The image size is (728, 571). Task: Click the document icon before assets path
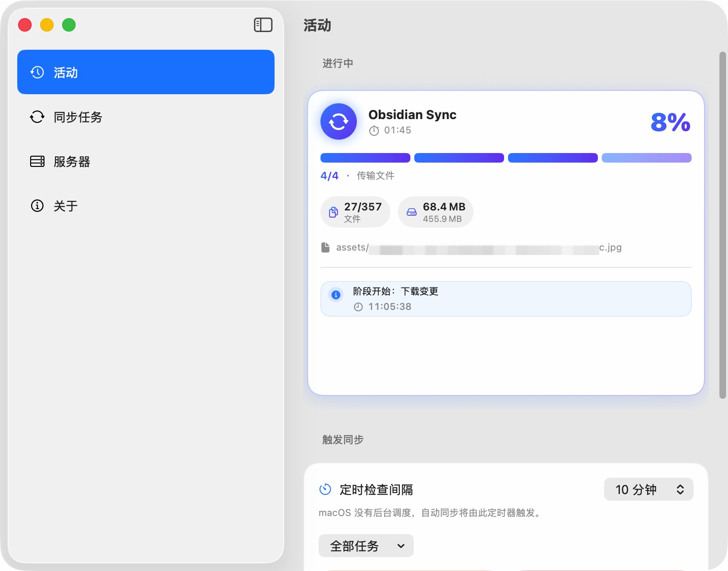(326, 247)
